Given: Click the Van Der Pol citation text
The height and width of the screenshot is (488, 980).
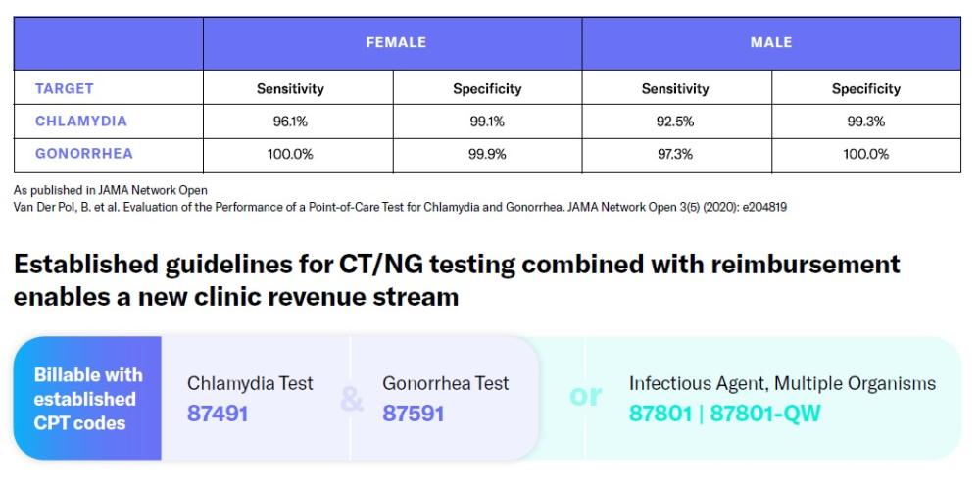Looking at the screenshot, I should pos(400,207).
